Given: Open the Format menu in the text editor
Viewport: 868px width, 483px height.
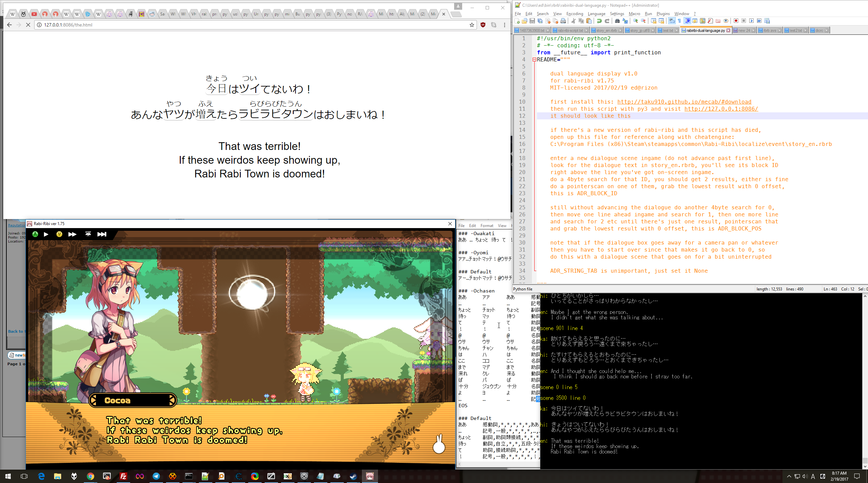Looking at the screenshot, I should click(487, 225).
